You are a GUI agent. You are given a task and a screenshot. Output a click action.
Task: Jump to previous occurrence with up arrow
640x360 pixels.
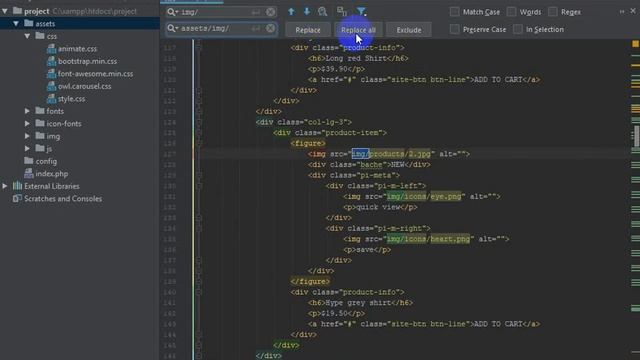point(291,11)
